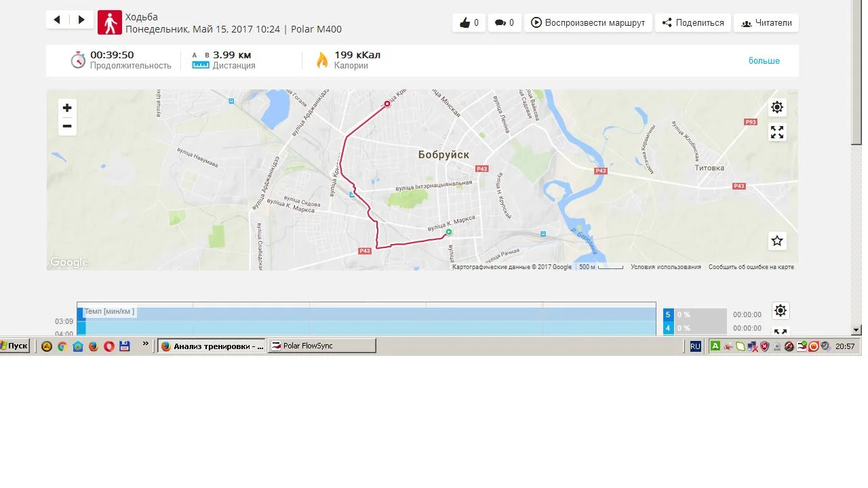The image size is (868, 488).
Task: Expand the map to fullscreen
Action: [x=777, y=132]
